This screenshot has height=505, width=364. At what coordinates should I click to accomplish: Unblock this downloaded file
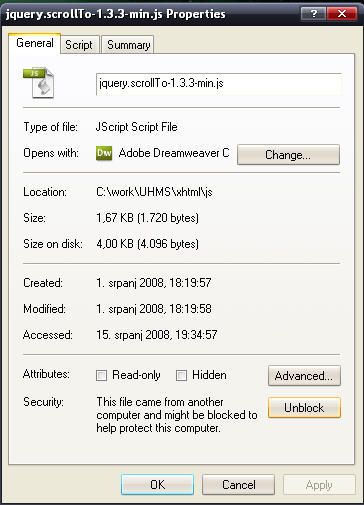point(304,408)
